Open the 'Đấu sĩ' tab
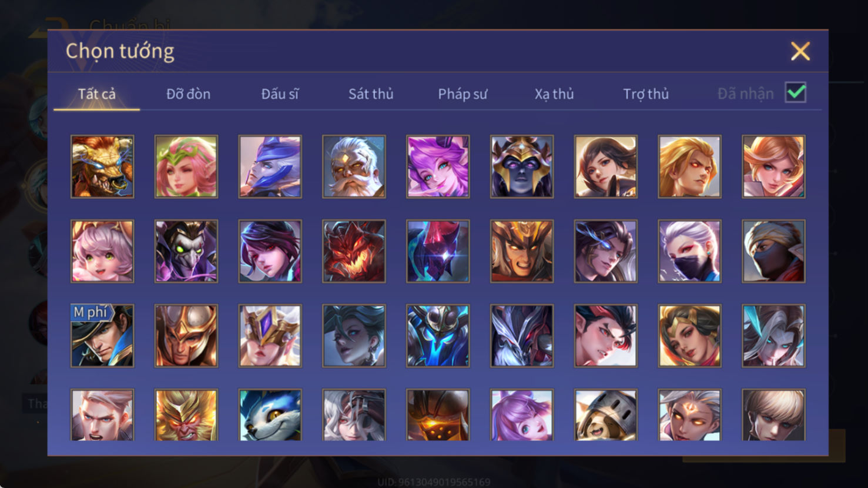This screenshot has height=488, width=868. [280, 94]
